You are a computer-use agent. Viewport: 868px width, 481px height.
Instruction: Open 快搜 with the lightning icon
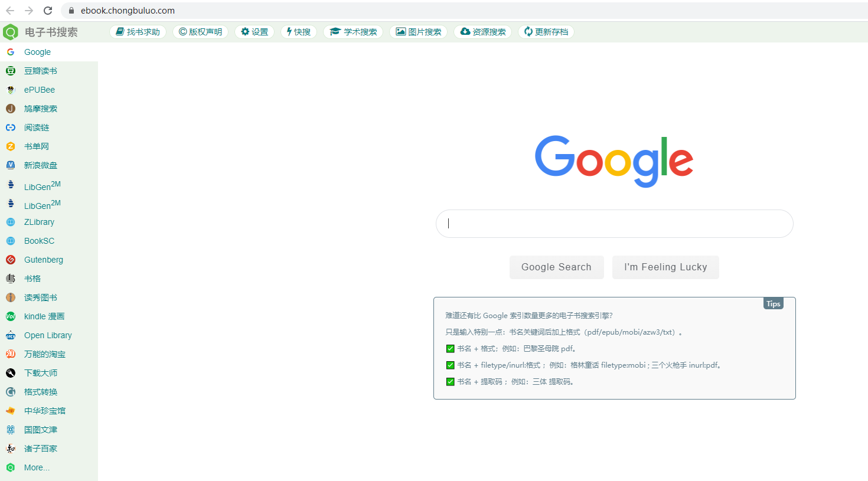point(298,31)
